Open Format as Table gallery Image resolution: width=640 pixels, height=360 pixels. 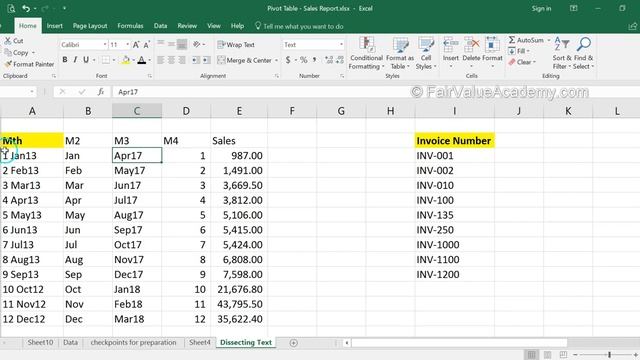tap(400, 53)
